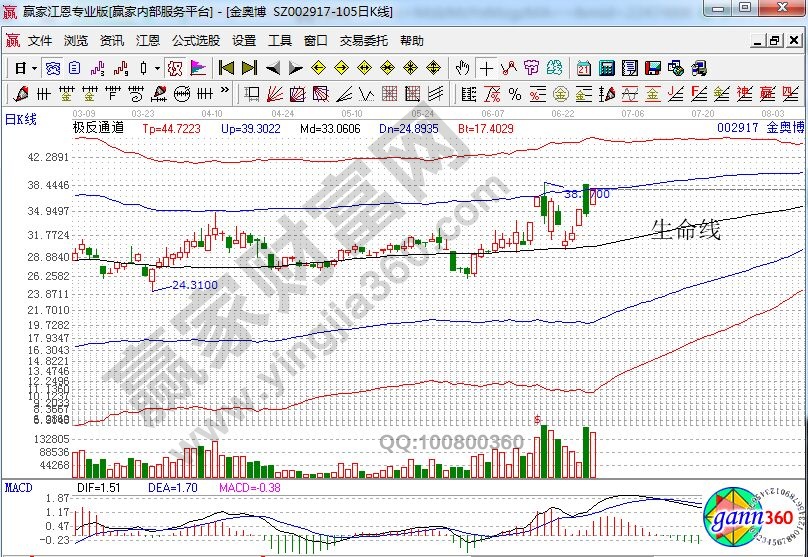This screenshot has width=808, height=557.
Task: Click the hand pan tool icon
Action: [x=462, y=68]
